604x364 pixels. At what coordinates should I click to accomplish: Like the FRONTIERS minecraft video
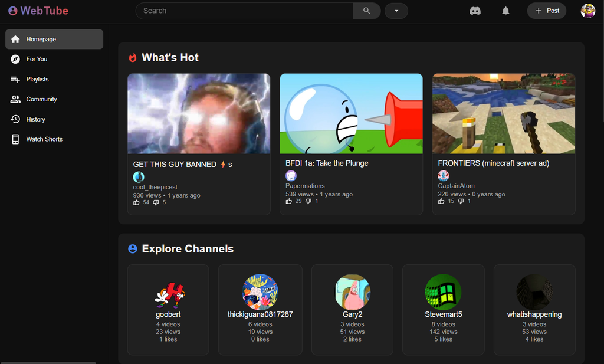[x=442, y=201]
